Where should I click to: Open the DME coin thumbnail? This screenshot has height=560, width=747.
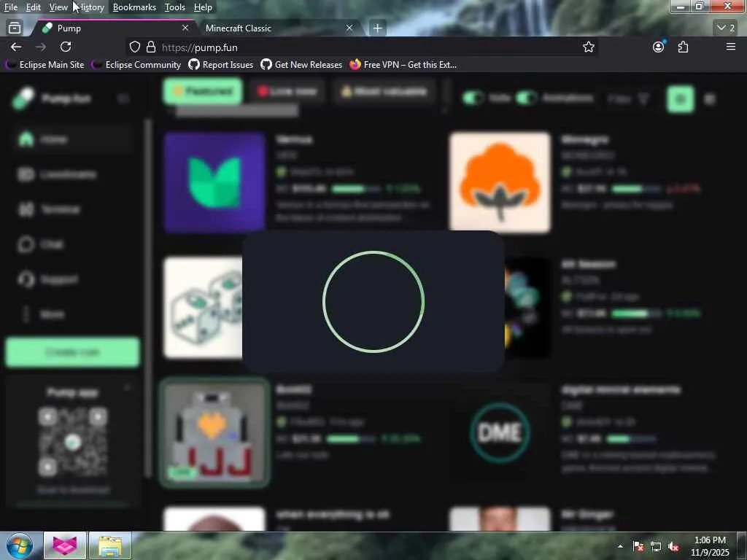(500, 432)
